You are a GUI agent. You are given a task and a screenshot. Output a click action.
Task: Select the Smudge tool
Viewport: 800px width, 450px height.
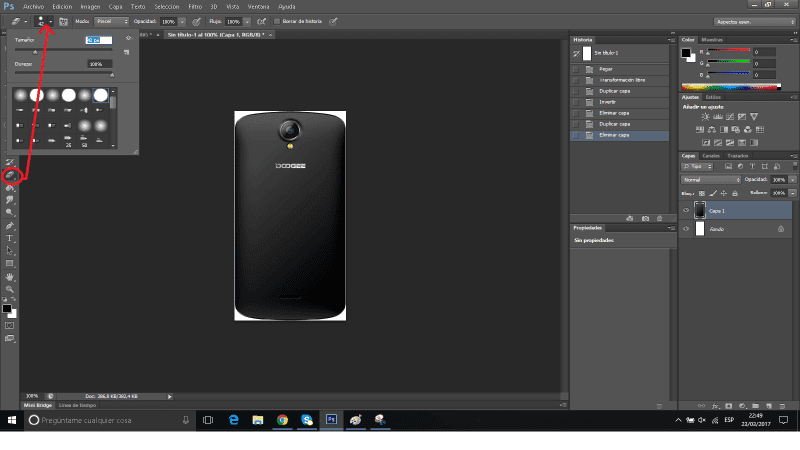10,200
